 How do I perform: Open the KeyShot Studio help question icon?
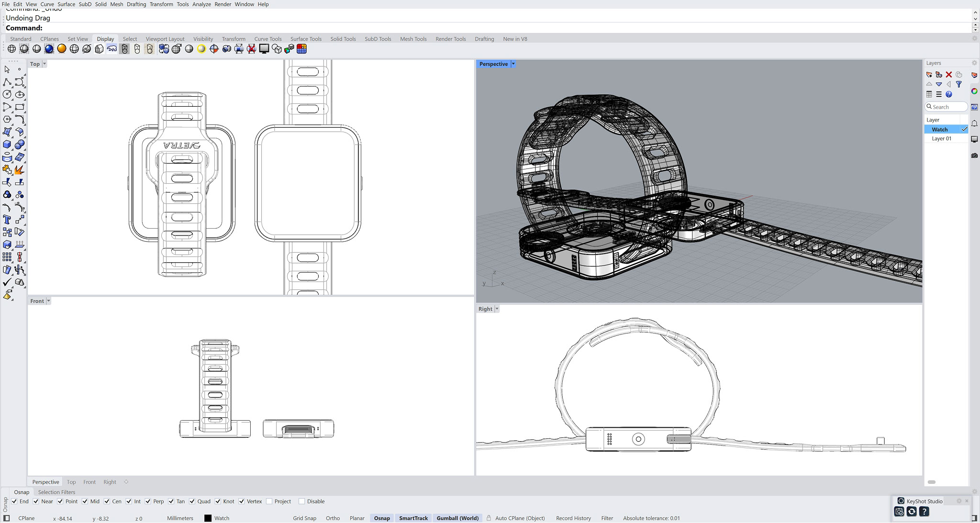924,512
